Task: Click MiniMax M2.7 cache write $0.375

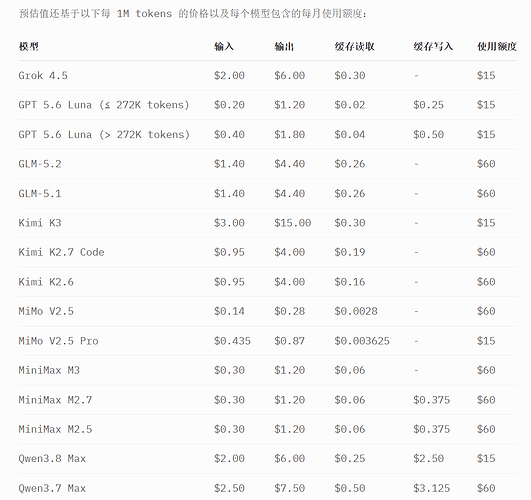Action: tap(431, 400)
